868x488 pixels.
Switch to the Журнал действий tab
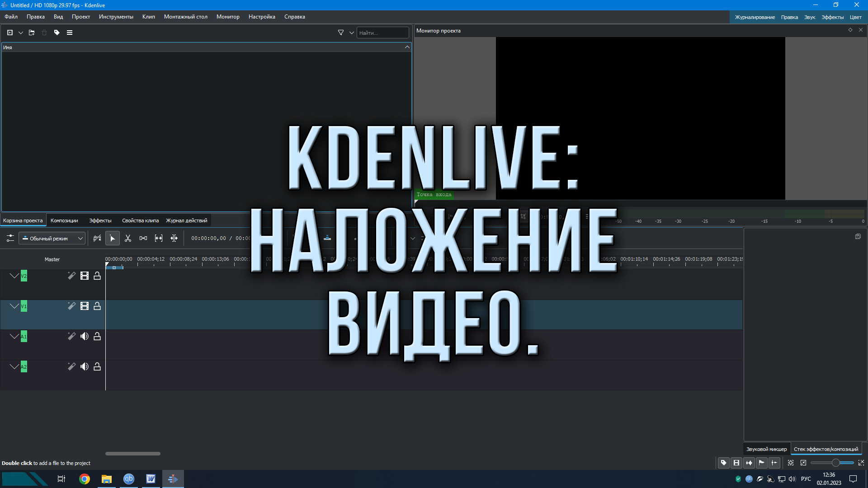(x=186, y=221)
